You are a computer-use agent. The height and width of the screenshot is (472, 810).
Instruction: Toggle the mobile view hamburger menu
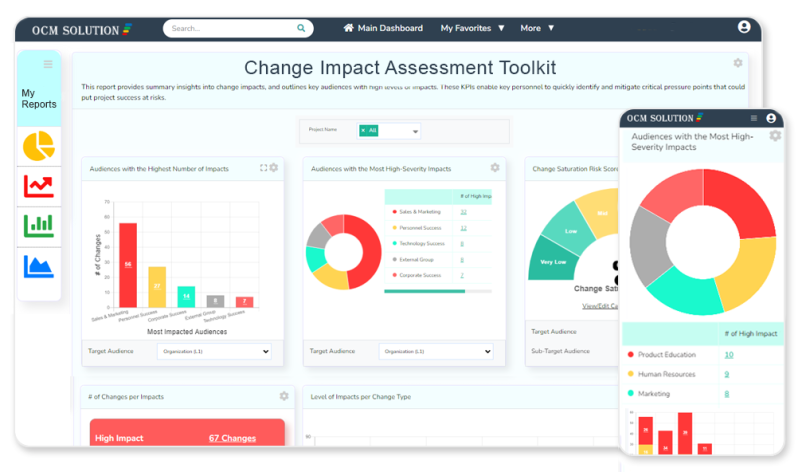click(x=753, y=118)
